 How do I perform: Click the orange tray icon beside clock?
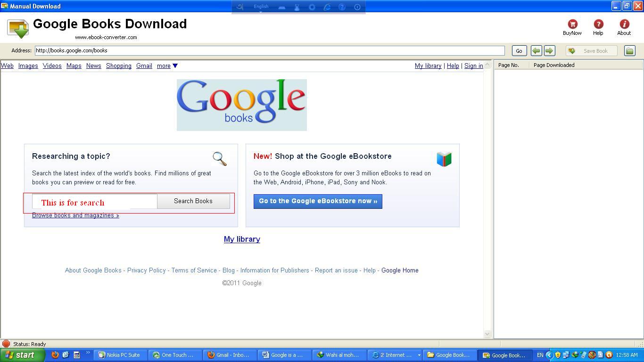click(x=609, y=355)
